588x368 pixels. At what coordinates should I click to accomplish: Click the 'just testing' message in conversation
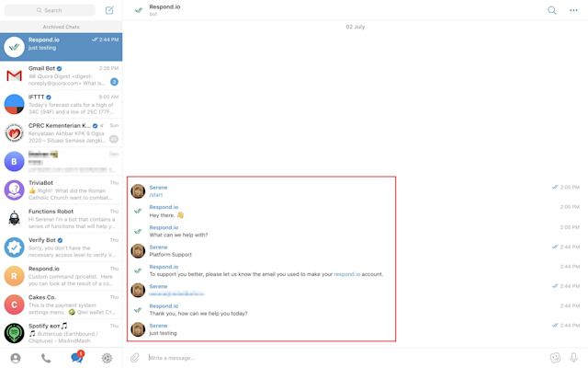tap(163, 333)
